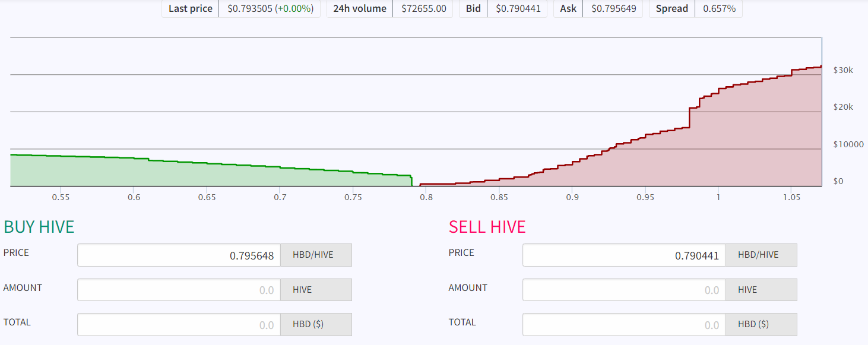Click the HBD/HIVE unit beside Buy price
Viewport: 868px width, 345px height.
(x=316, y=255)
